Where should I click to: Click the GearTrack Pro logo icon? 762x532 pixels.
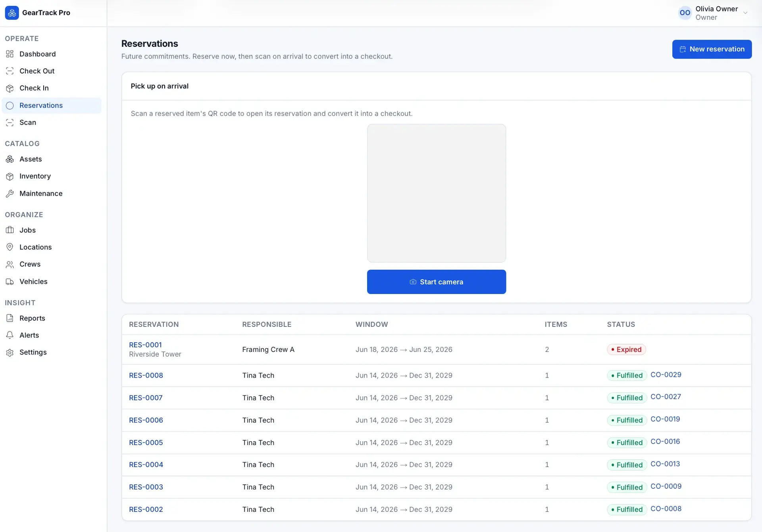coord(12,13)
